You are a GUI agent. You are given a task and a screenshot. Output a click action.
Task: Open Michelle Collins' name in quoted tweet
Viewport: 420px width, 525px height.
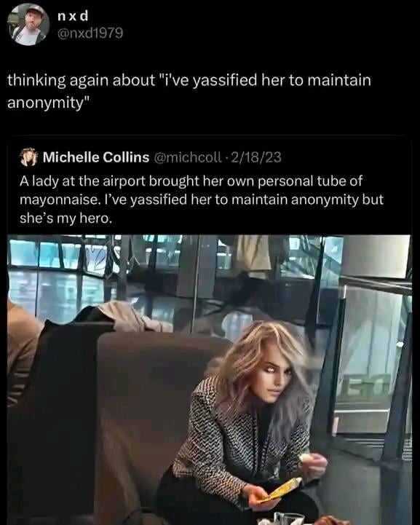point(96,157)
